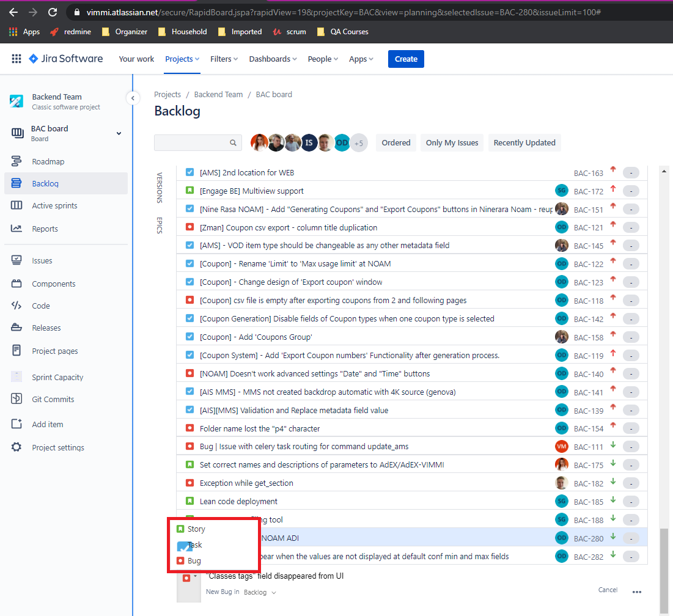Screen dimensions: 673x616
Task: Collapse the sidebar with the chevron button
Action: (x=133, y=98)
